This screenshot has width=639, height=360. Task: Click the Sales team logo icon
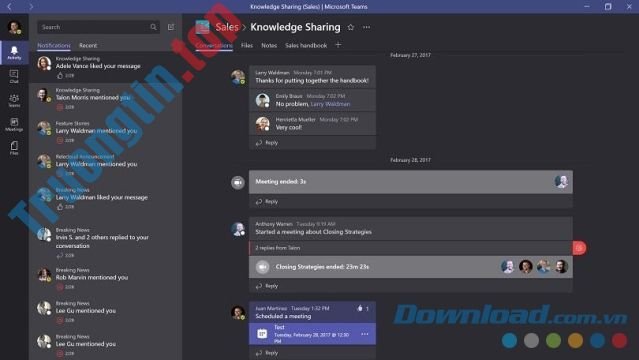203,27
